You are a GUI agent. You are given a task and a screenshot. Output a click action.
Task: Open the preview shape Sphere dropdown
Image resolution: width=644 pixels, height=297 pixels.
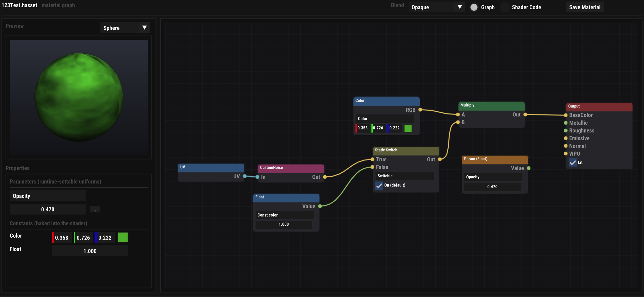pos(125,28)
